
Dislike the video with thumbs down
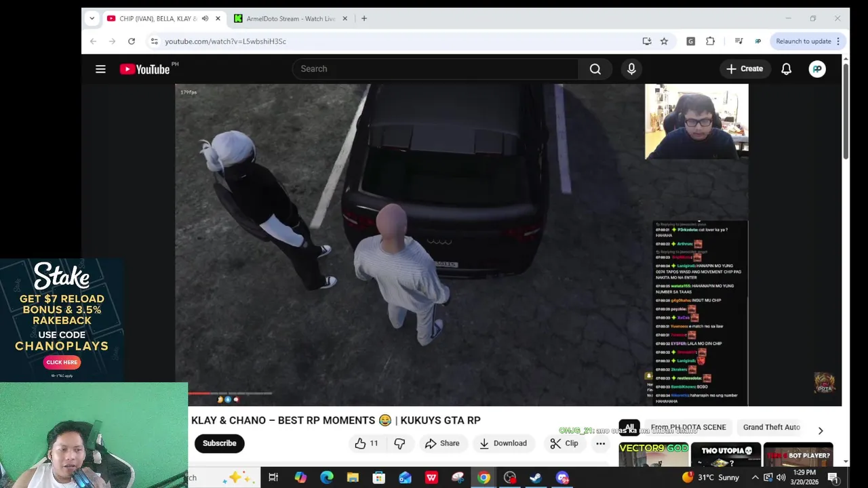[x=399, y=443]
